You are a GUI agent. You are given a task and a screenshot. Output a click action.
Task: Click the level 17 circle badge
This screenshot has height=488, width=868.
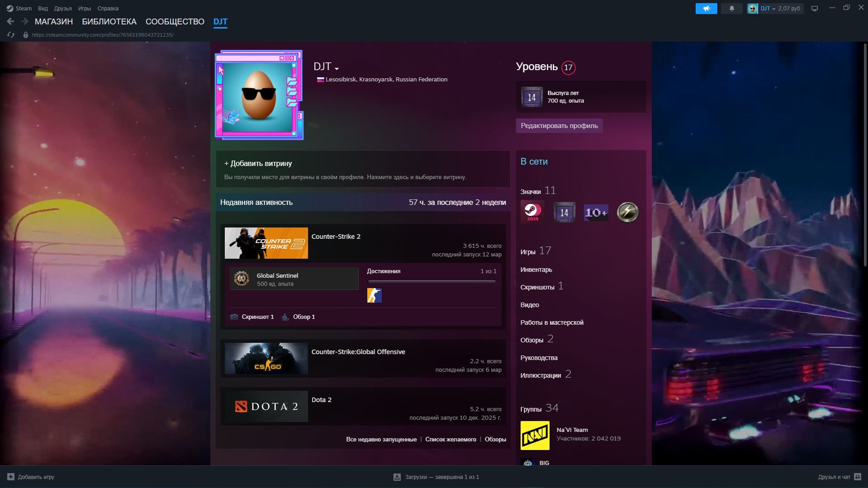tap(568, 67)
